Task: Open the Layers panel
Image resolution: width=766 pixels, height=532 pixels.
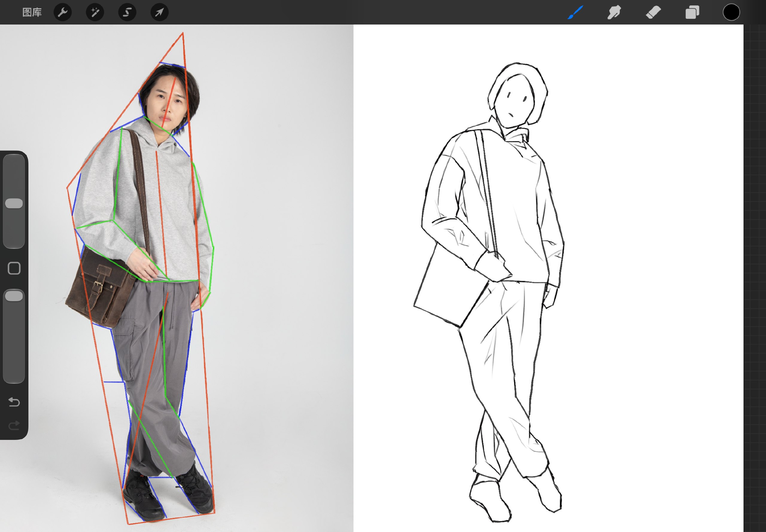Action: [x=692, y=12]
